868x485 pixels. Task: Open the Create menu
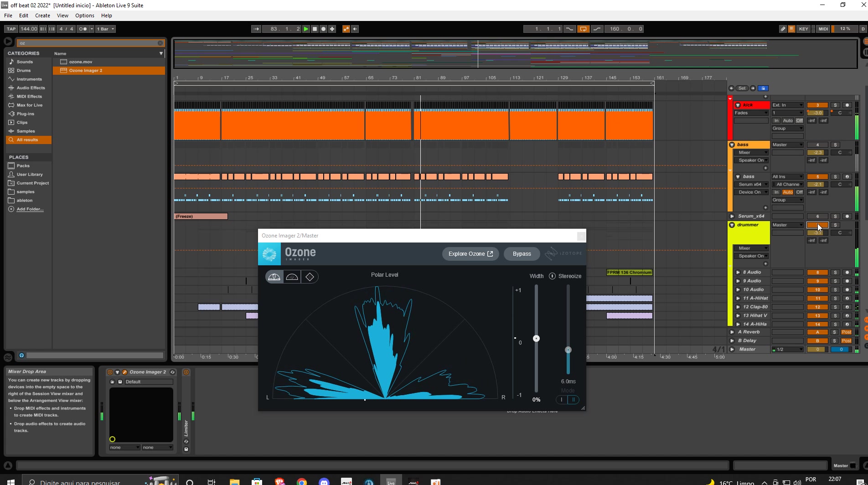coord(42,15)
